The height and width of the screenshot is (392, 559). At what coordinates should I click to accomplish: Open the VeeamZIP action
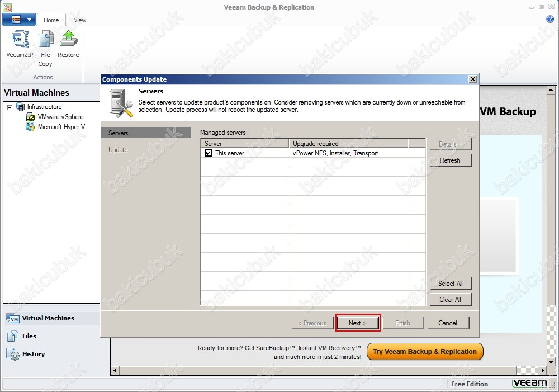click(x=20, y=44)
